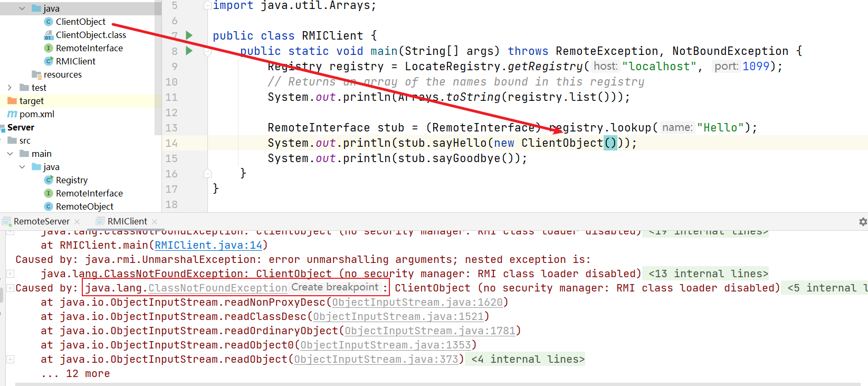
Task: Click the port number 1099 in the editor
Action: point(756,67)
